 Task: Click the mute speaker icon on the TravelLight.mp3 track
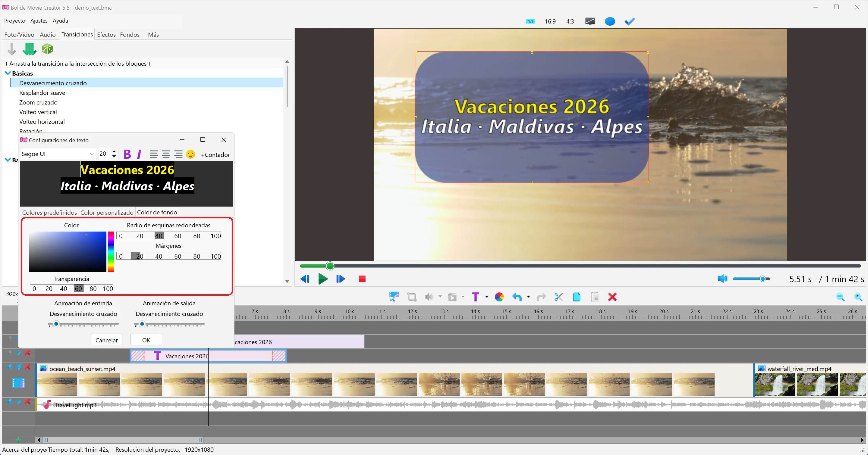click(9, 401)
